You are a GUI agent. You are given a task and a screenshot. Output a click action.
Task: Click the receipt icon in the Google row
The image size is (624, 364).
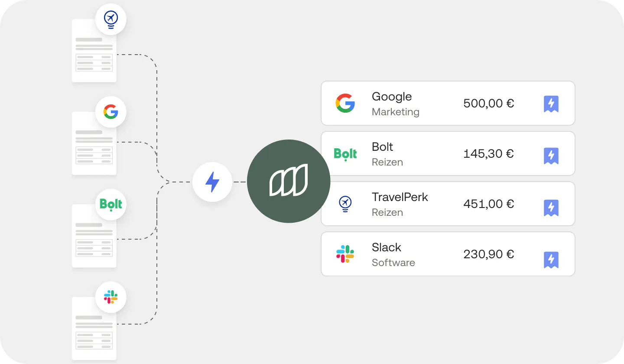(x=551, y=104)
